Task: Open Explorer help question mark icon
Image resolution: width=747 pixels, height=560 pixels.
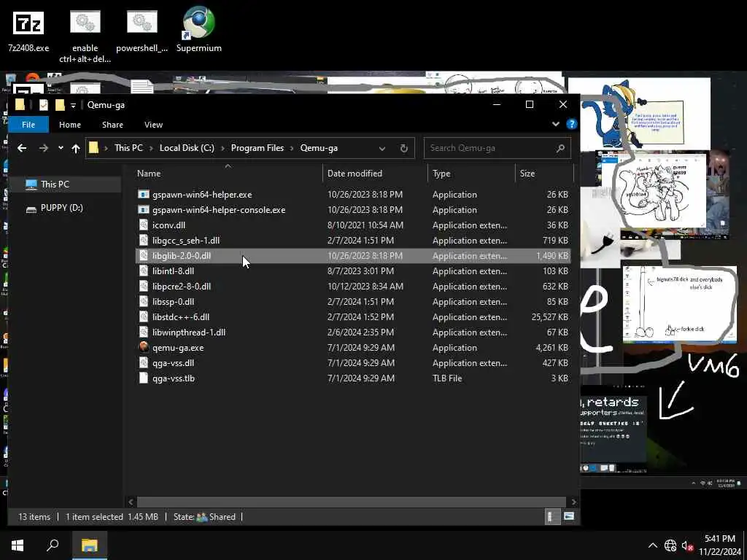Action: tap(571, 124)
